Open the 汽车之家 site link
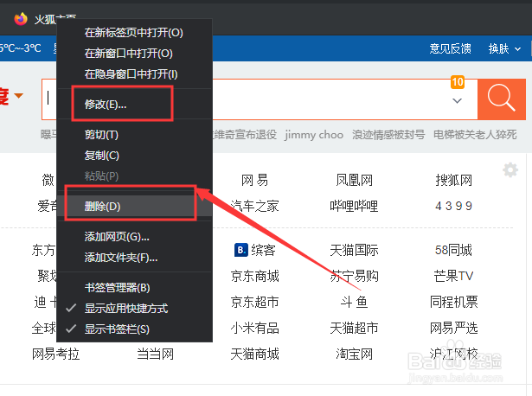Viewport: 532px width, 396px height. coord(254,206)
